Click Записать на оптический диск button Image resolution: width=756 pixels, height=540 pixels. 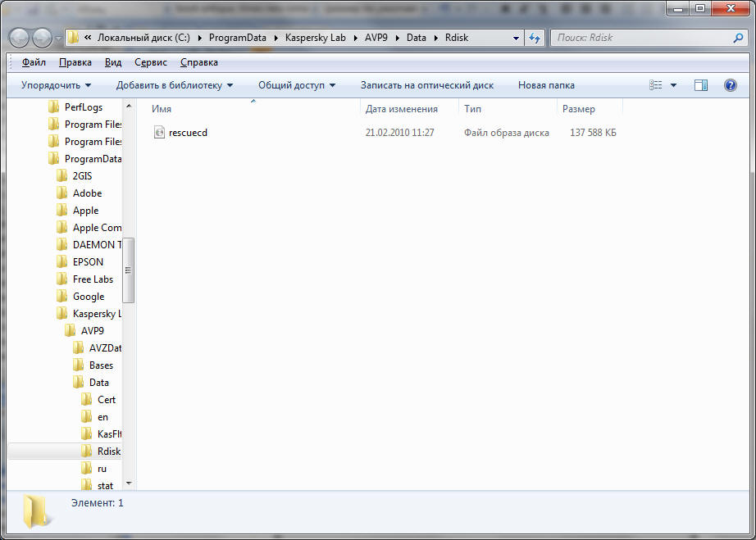point(426,85)
